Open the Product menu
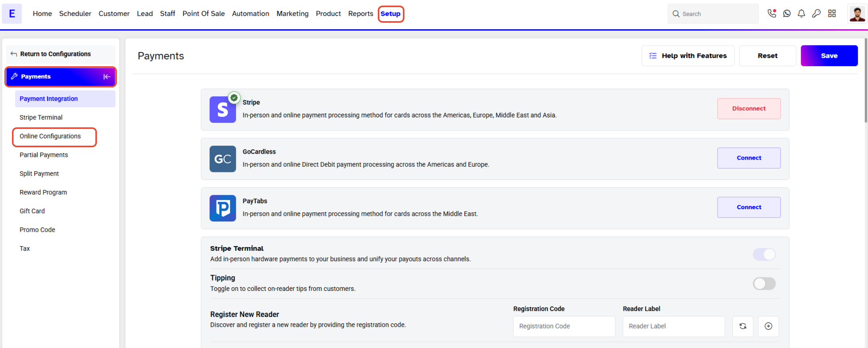This screenshot has height=348, width=868. coord(328,14)
